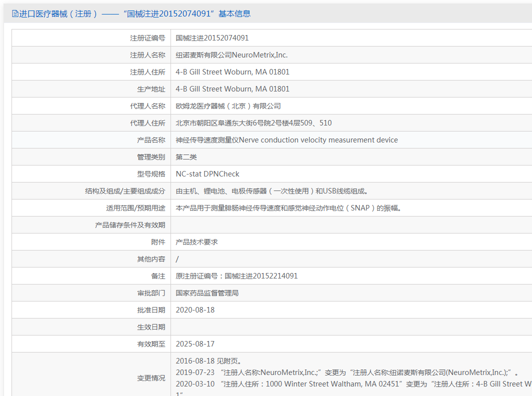Click the header title 进口医疗器械（注册）基本信息
Screen dimensions: 532x396
click(x=134, y=13)
